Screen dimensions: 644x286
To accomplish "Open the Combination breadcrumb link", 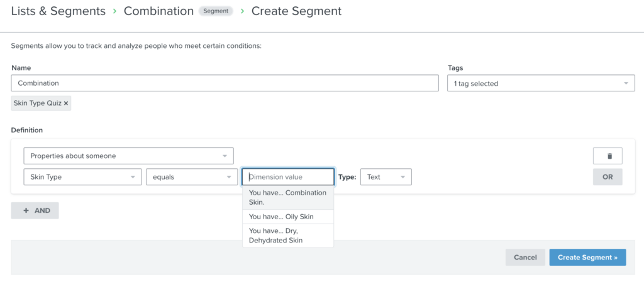I will (158, 11).
